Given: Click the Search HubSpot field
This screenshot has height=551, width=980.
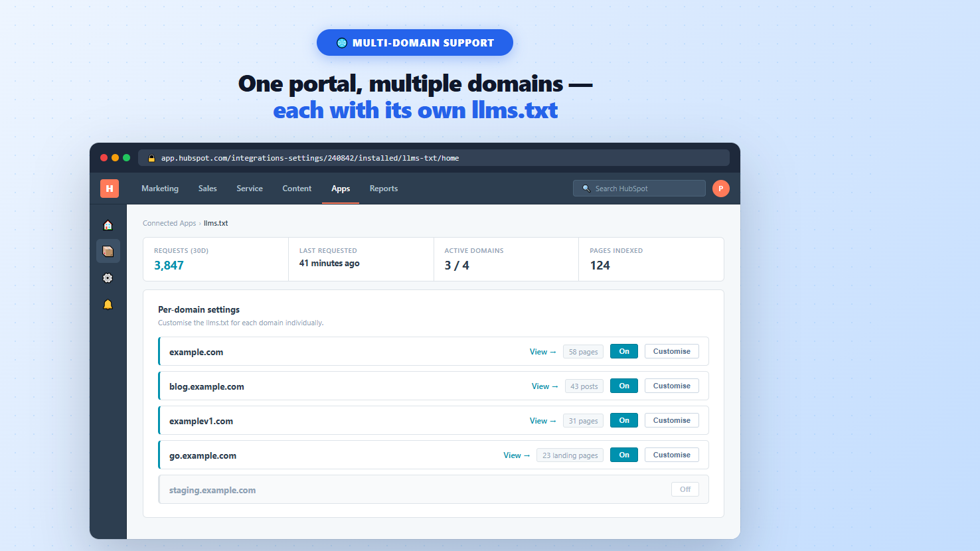Looking at the screenshot, I should pyautogui.click(x=639, y=189).
